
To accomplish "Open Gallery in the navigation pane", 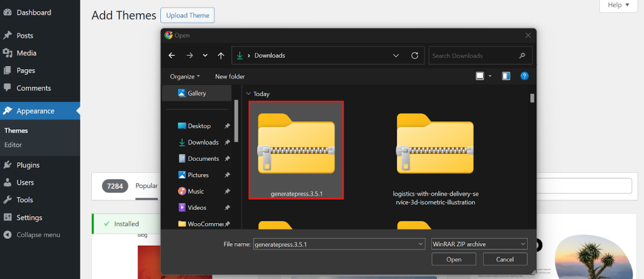I will coord(196,93).
